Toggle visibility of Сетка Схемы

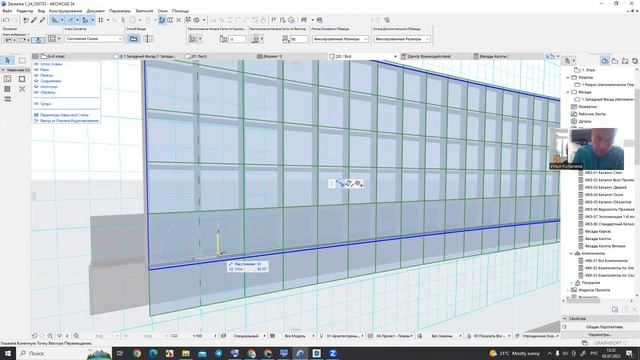pos(36,64)
